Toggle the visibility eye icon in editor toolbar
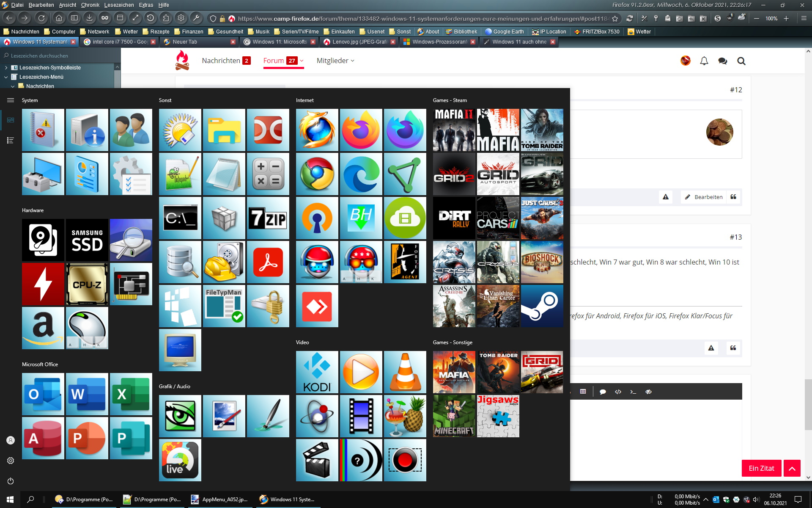Image resolution: width=812 pixels, height=508 pixels. [648, 392]
